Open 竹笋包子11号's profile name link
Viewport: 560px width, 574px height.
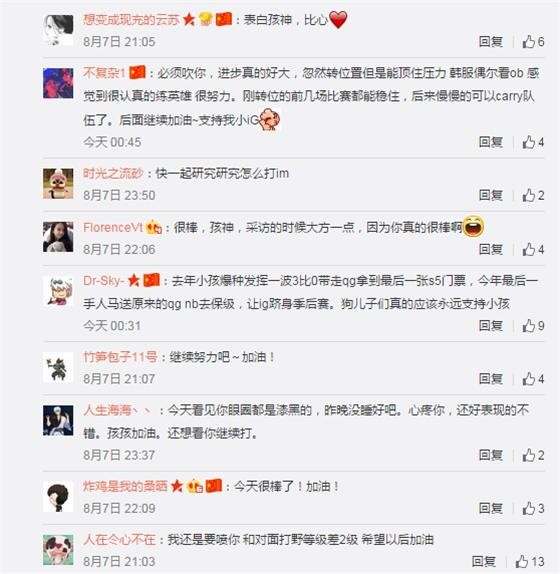pyautogui.click(x=120, y=357)
